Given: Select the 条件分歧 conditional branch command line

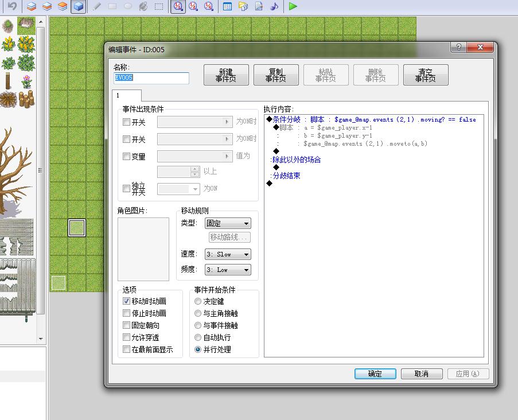Looking at the screenshot, I should [x=373, y=119].
